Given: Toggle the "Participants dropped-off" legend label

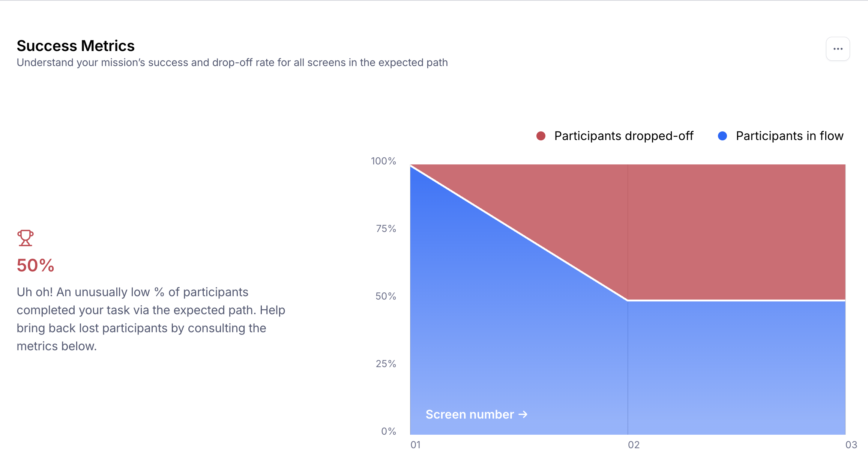Looking at the screenshot, I should point(623,136).
